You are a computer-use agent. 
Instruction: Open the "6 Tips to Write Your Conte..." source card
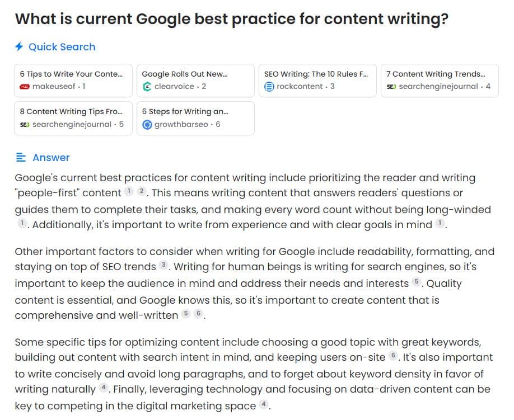tap(73, 81)
